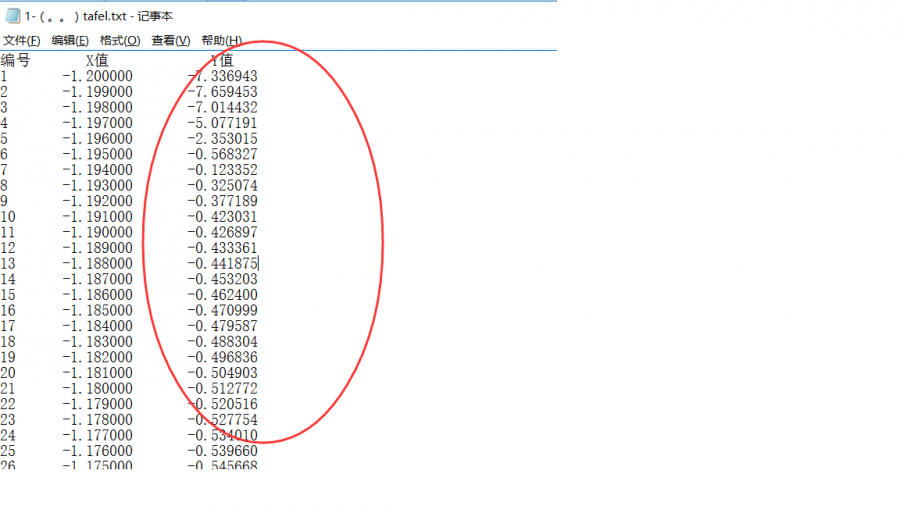Screen dimensions: 900x506
Task: Click the 编号 column header text
Action: 15,60
